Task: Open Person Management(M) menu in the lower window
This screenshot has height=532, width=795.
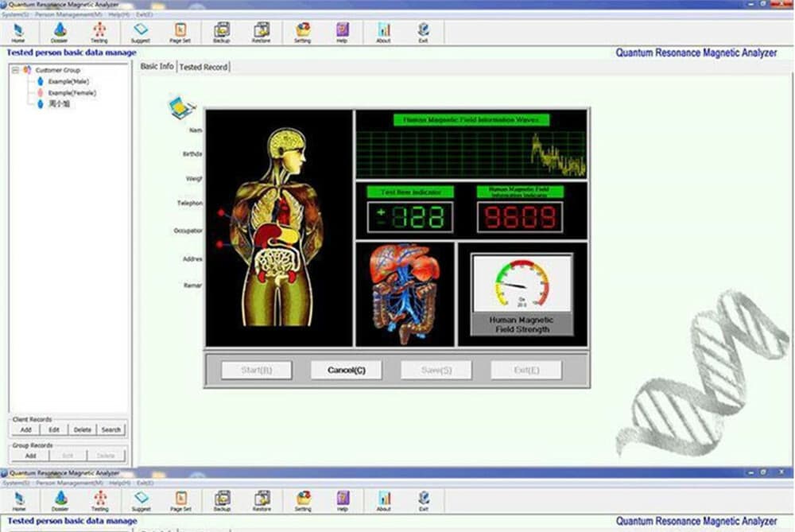Action: point(69,483)
